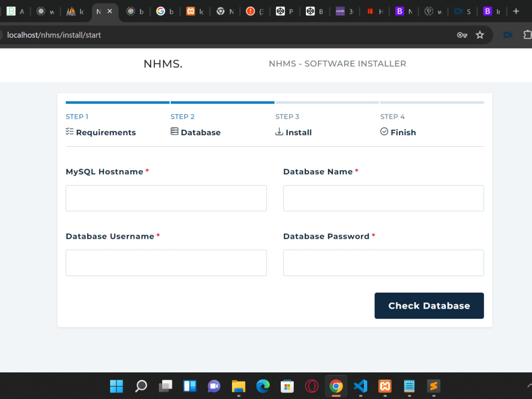Open the Windows Start menu

[x=117, y=386]
